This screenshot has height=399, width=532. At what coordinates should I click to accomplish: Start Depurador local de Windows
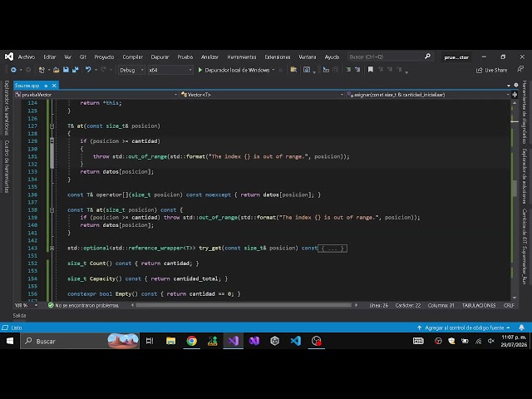pos(234,70)
